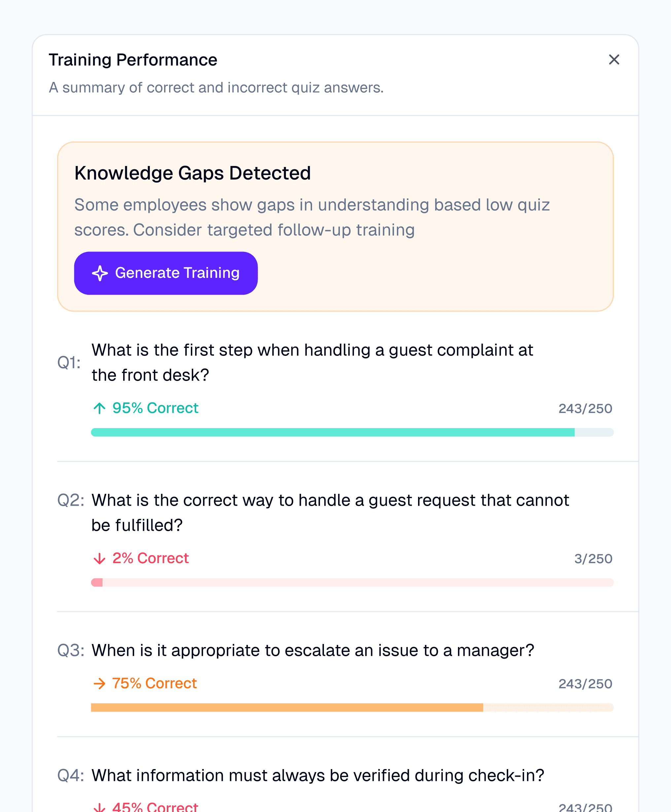
Task: Click the 3/250 score count
Action: (593, 558)
